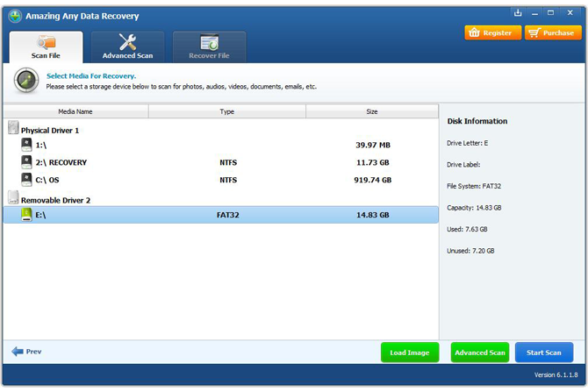The height and width of the screenshot is (392, 588).
Task: Minimize the Amazing Any Data Recovery window
Action: (x=534, y=13)
